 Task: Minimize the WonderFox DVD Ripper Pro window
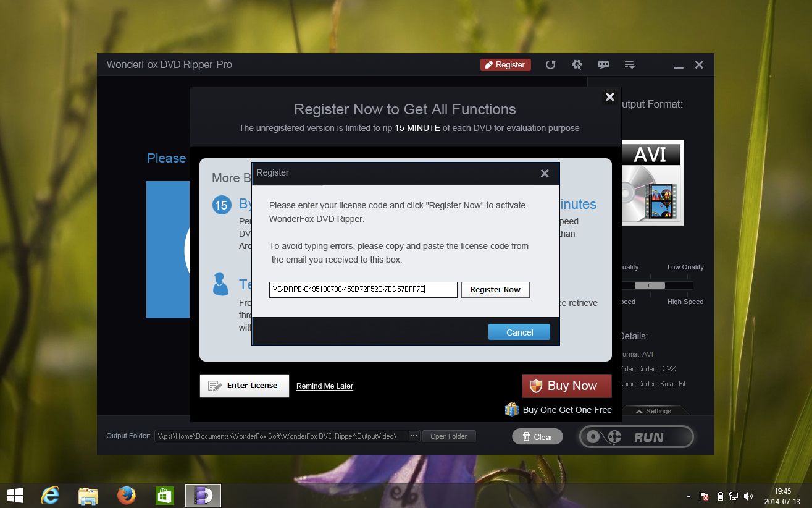(x=679, y=66)
